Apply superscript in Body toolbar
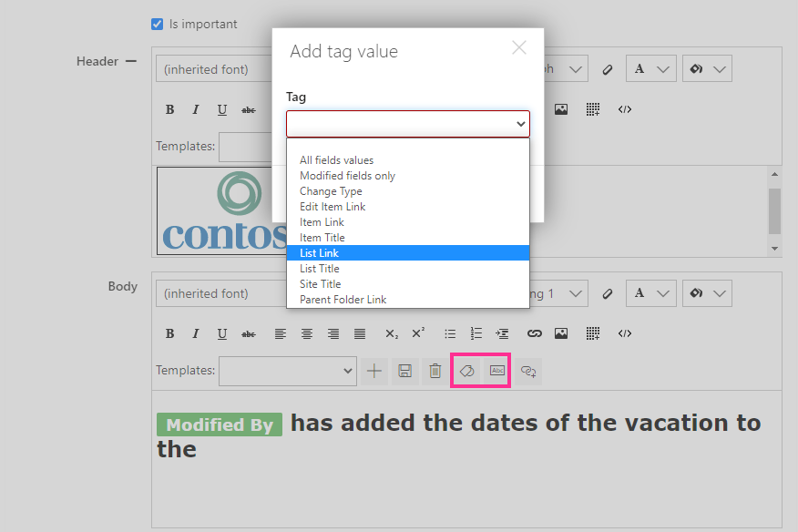Viewport: 798px width, 532px height. (418, 332)
